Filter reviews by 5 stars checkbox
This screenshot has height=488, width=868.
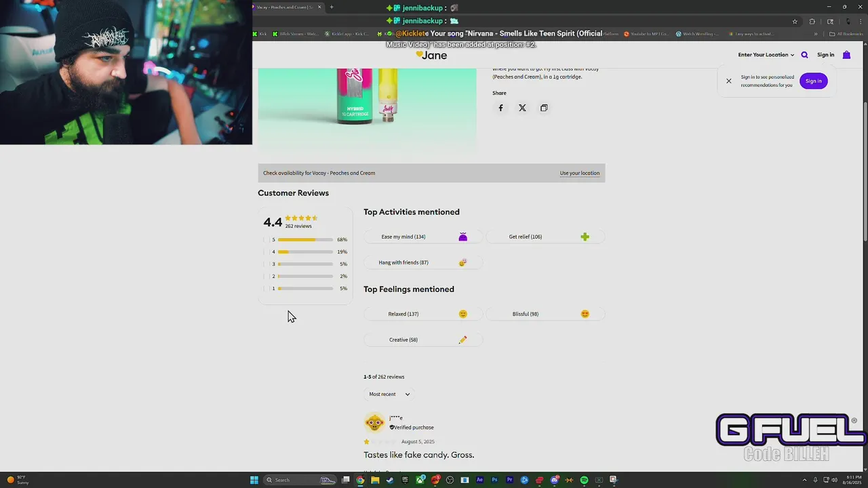click(265, 240)
